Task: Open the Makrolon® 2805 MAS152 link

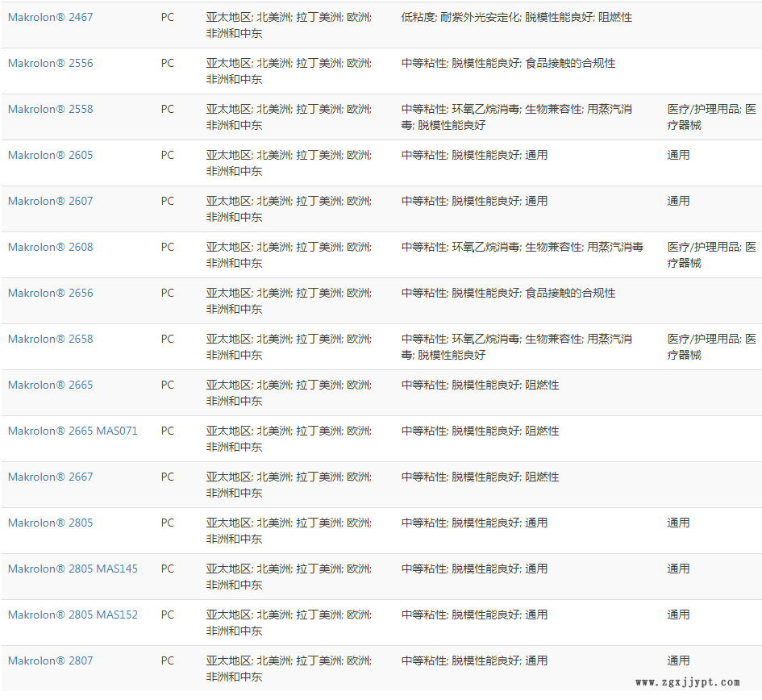Action: tap(73, 615)
